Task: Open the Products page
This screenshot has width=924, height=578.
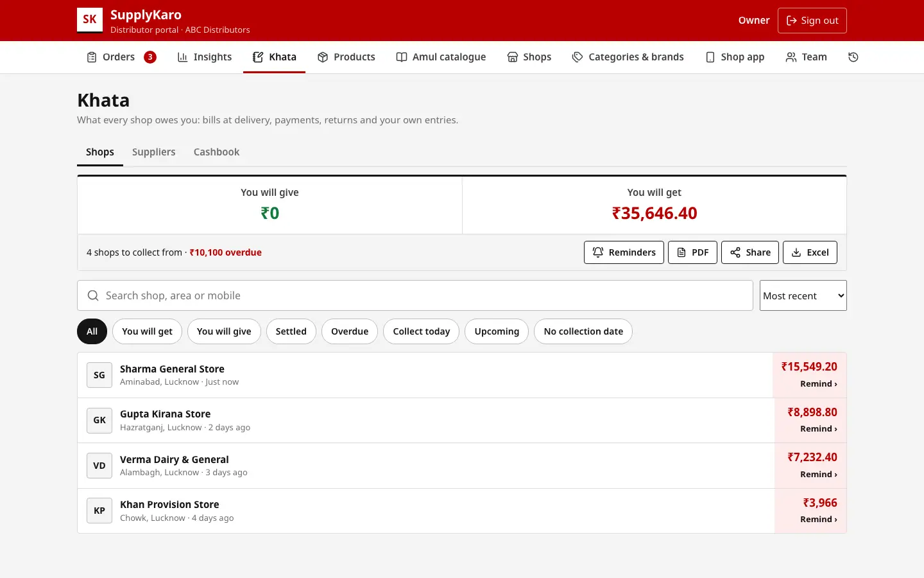Action: [x=346, y=57]
